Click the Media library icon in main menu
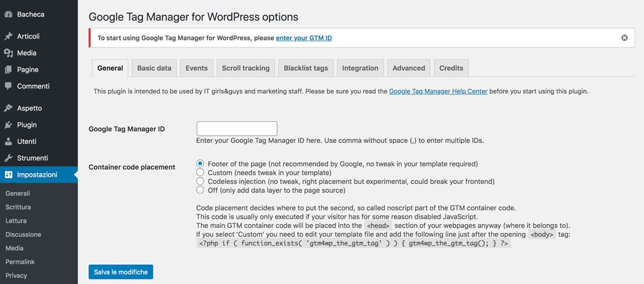The width and height of the screenshot is (644, 284). 8,53
